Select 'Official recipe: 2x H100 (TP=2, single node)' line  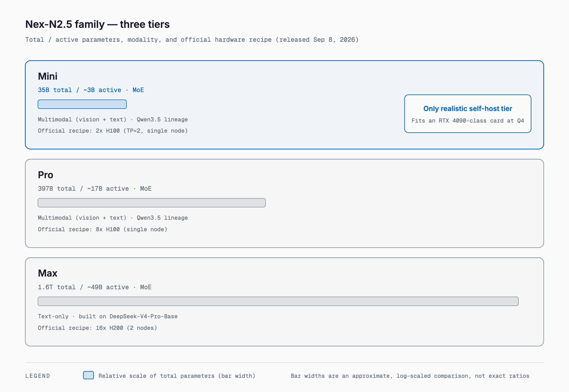click(x=113, y=131)
